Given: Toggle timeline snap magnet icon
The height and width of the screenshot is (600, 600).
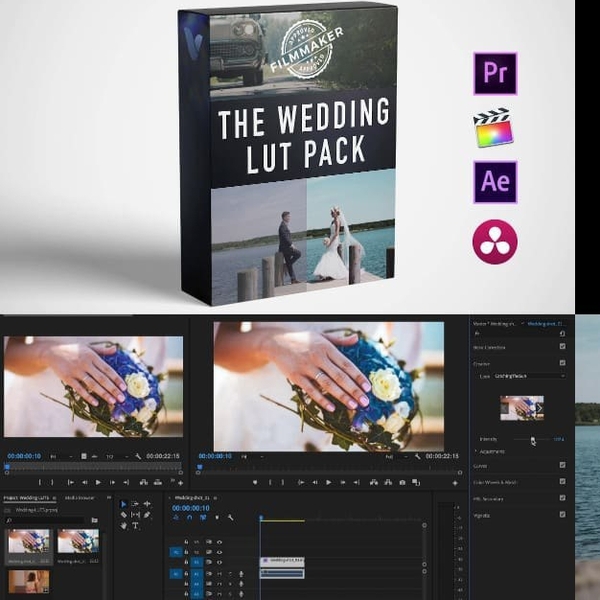Looking at the screenshot, I should (x=189, y=517).
